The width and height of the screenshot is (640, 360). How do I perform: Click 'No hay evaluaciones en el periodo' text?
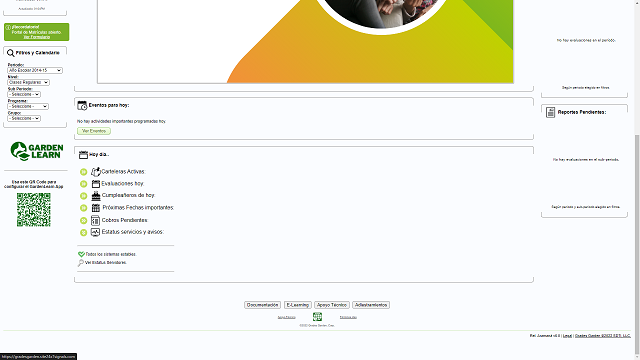pyautogui.click(x=586, y=40)
